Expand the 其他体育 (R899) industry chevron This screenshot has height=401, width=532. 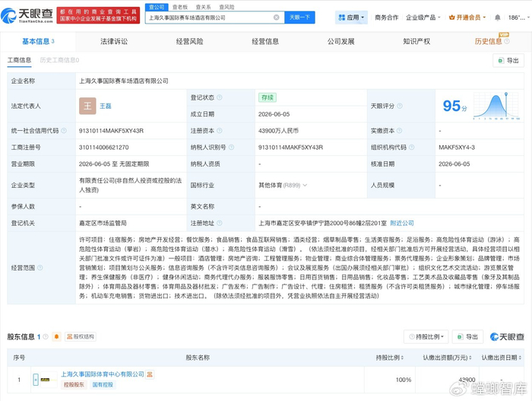pyautogui.click(x=305, y=185)
